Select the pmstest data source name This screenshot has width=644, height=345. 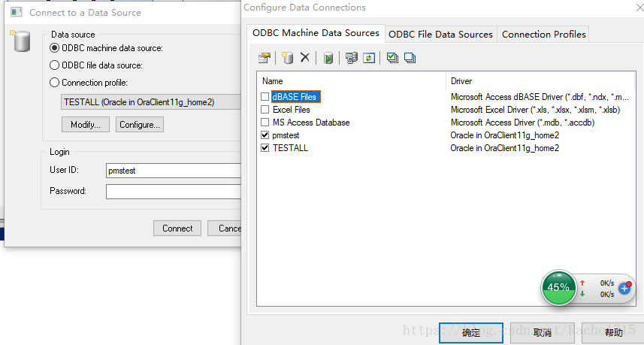pos(286,135)
